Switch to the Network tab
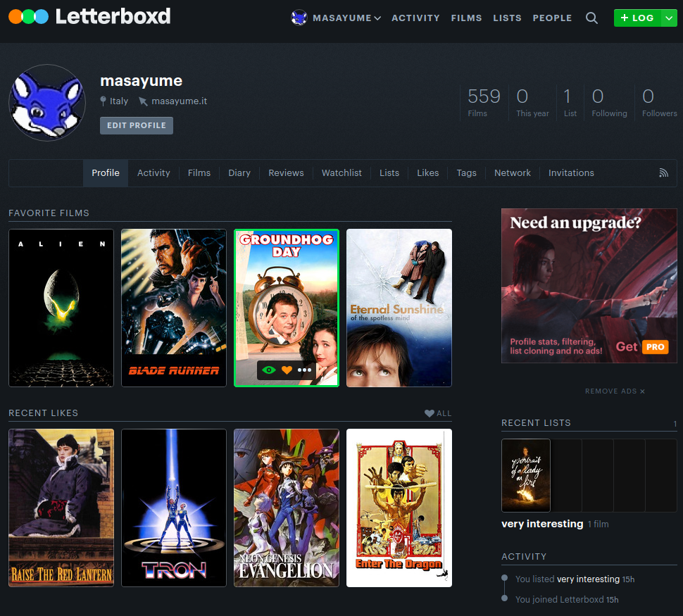The image size is (683, 616). 513,173
